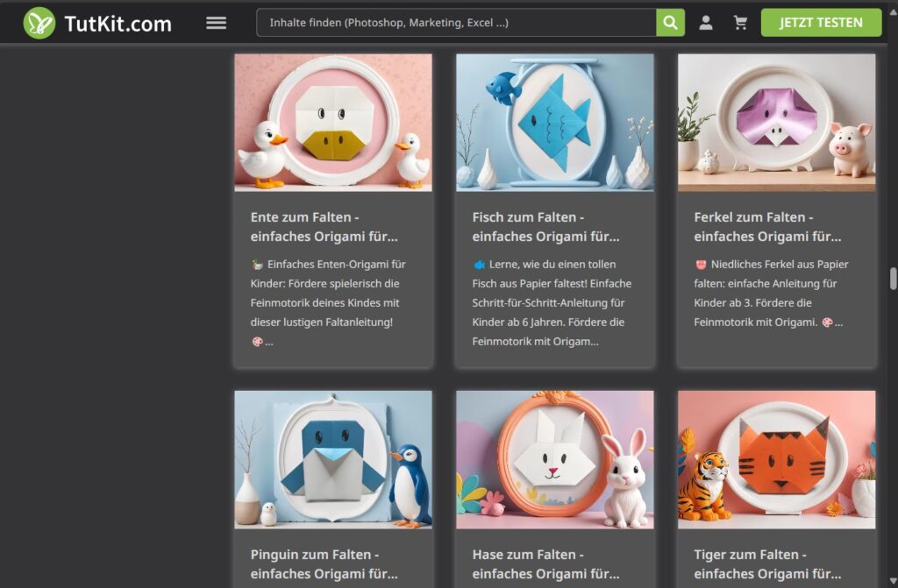Open the Tiger zum Falten title link

[x=767, y=564]
